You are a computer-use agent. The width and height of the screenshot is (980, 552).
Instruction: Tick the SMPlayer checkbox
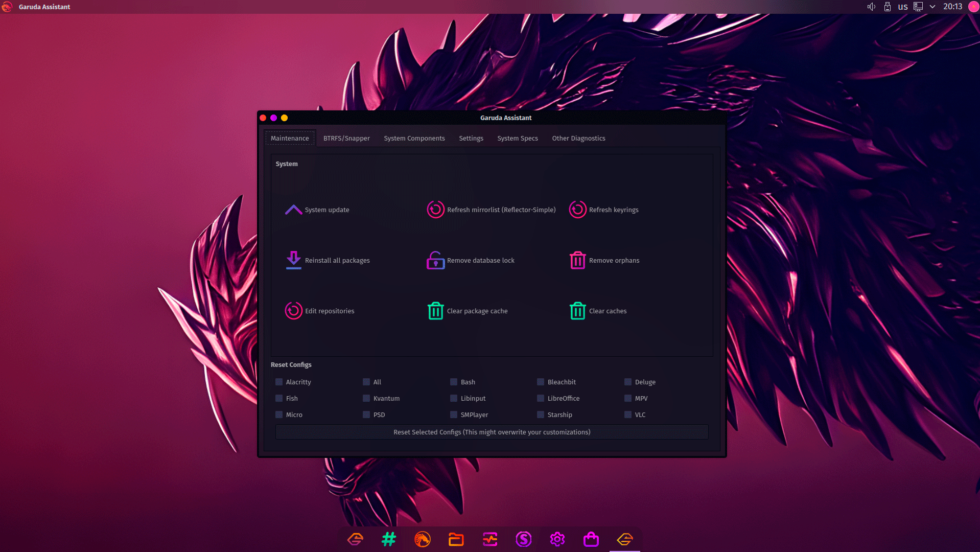pyautogui.click(x=454, y=415)
